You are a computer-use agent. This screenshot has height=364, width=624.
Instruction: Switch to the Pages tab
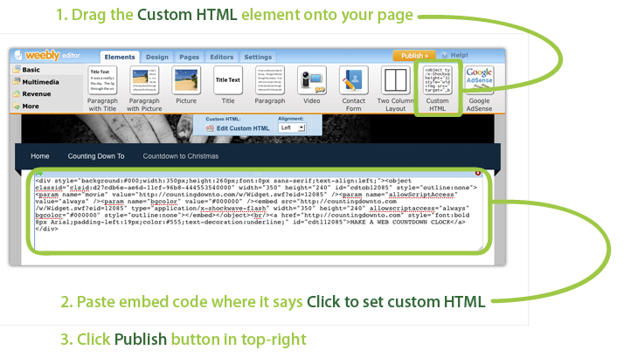pyautogui.click(x=189, y=58)
